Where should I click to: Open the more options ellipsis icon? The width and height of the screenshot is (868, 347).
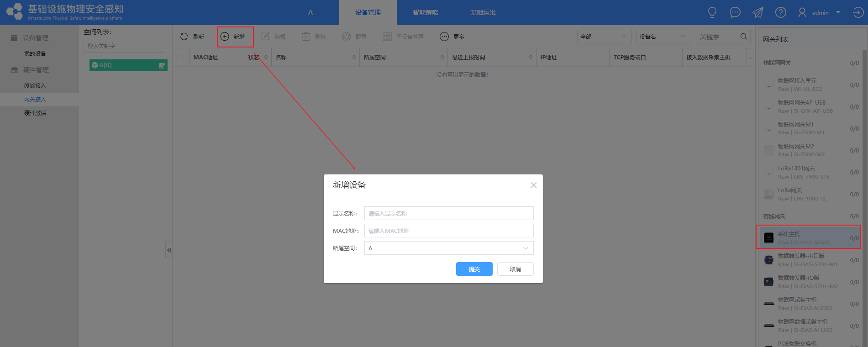tap(444, 37)
